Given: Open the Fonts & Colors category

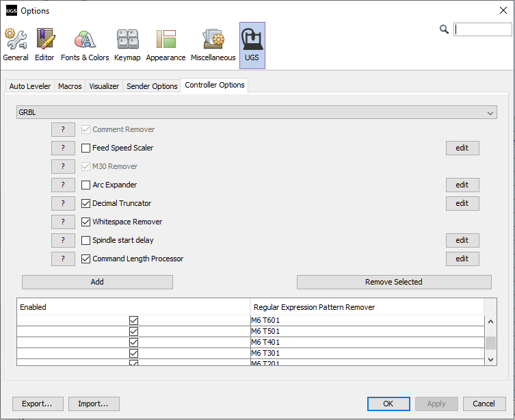Looking at the screenshot, I should click(85, 45).
